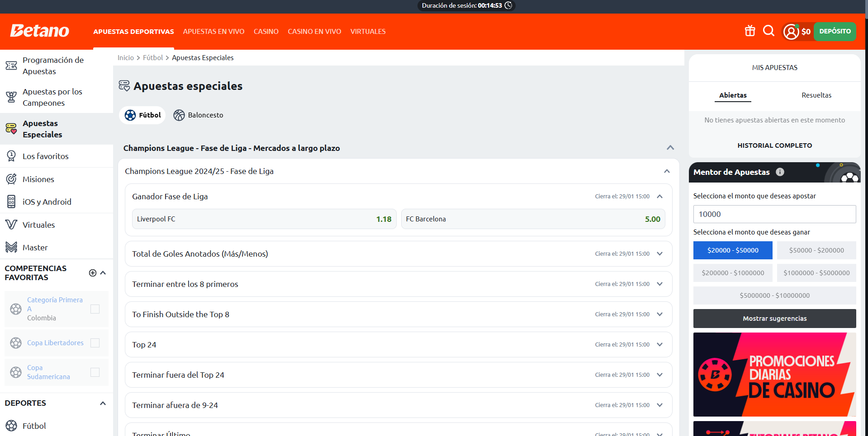Switch to Abiertas bets tab
868x436 pixels.
[x=733, y=95]
